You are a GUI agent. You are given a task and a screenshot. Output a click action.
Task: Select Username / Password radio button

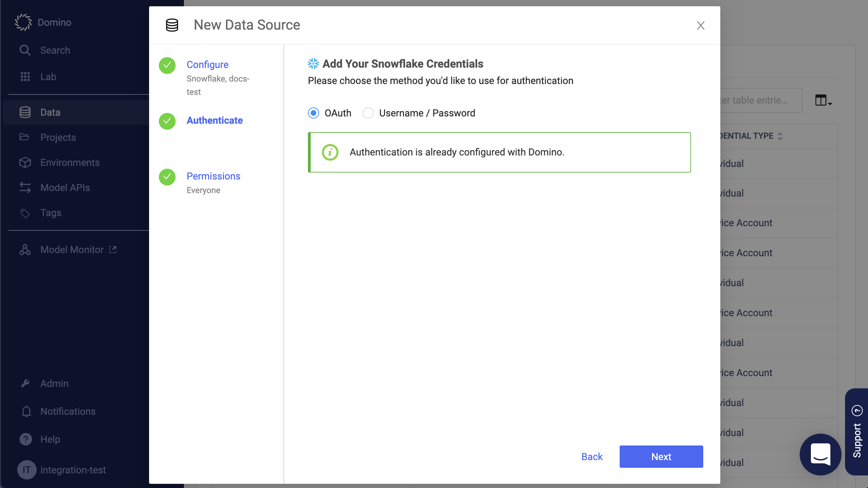coord(368,113)
